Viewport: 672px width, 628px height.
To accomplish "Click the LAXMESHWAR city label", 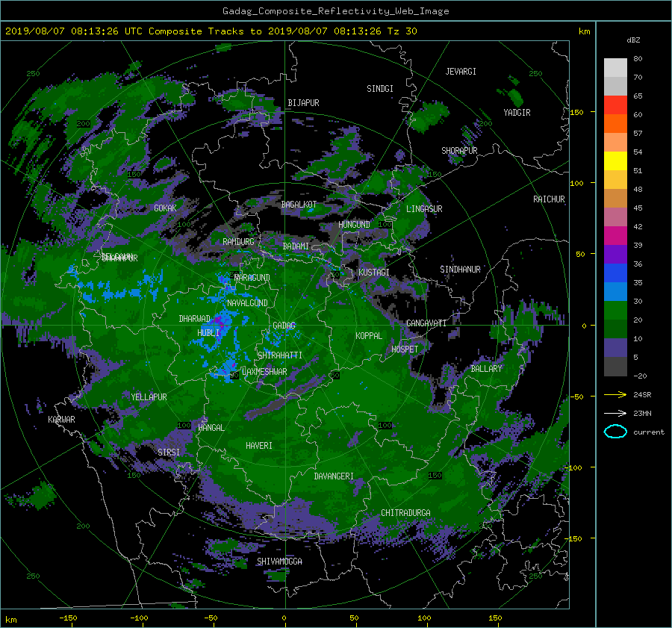I will click(x=264, y=372).
